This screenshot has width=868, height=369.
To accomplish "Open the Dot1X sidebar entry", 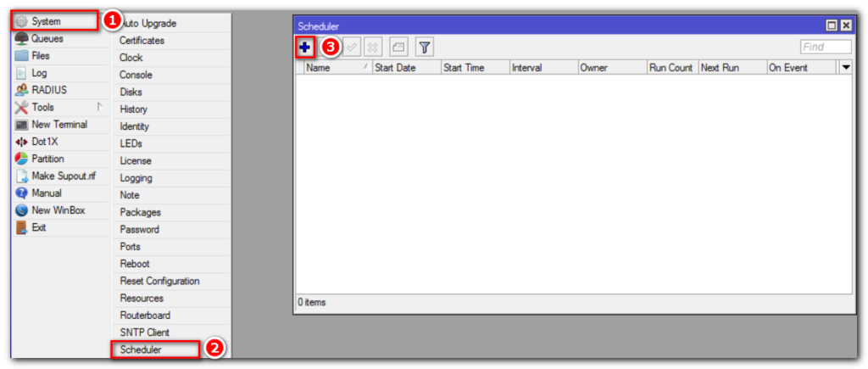I will 45,142.
